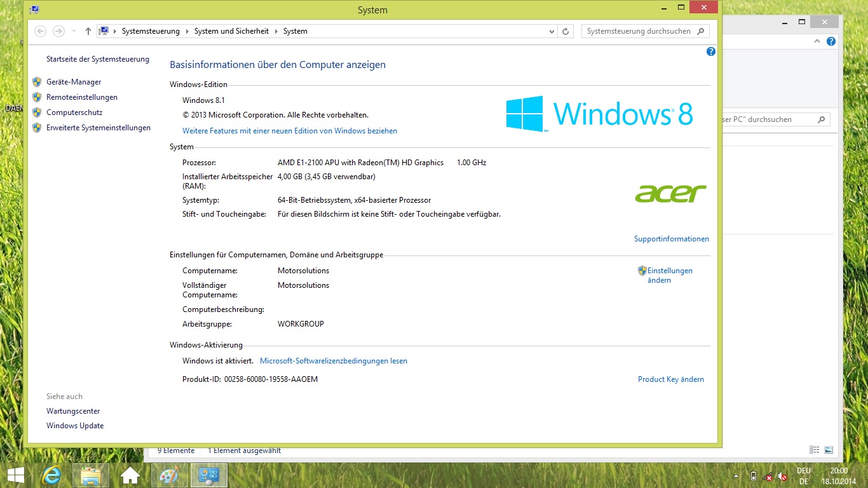Open the recent locations dropdown arrow
Image resolution: width=868 pixels, height=488 pixels.
pos(74,31)
